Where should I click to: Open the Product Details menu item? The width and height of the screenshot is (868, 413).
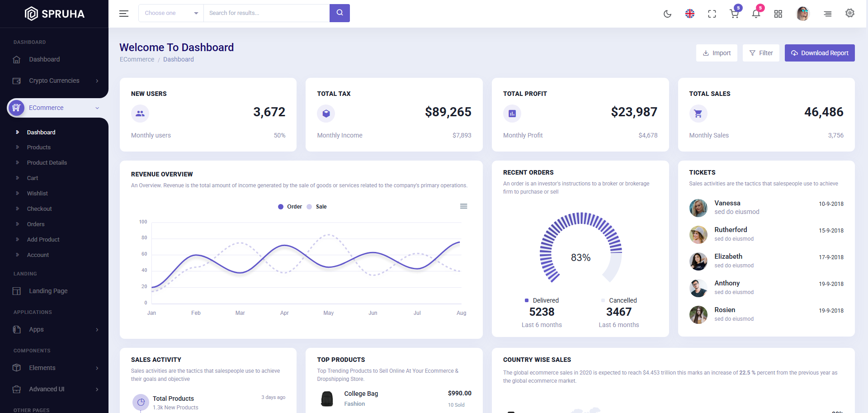coord(47,163)
